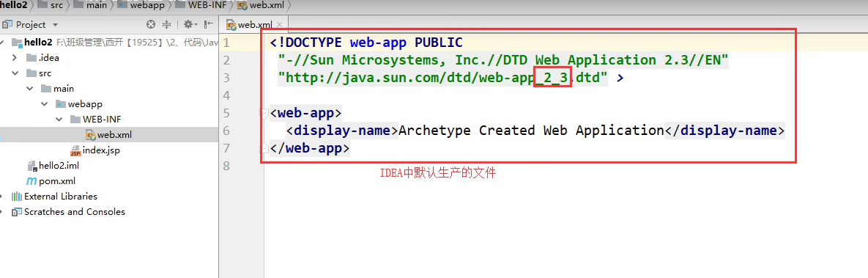This screenshot has width=868, height=278.
Task: Click the web.xml file icon in tree
Action: point(91,135)
